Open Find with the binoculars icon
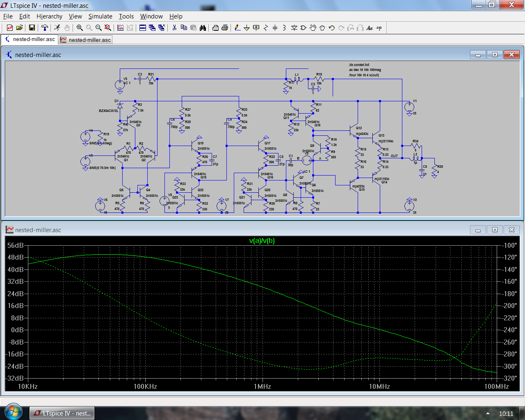 [x=203, y=28]
